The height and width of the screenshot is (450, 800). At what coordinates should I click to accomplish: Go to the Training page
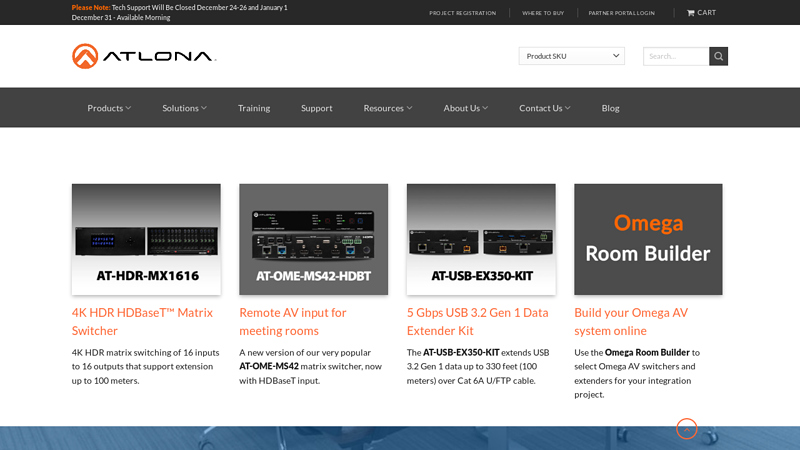click(254, 108)
